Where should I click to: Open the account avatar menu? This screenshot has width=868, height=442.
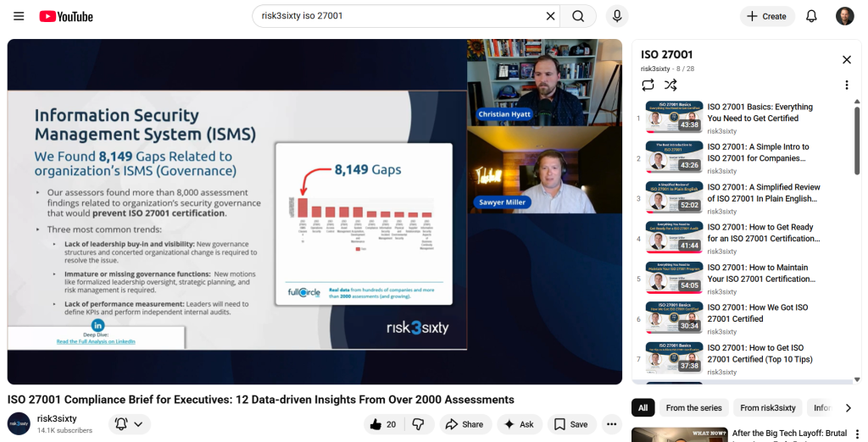click(845, 16)
